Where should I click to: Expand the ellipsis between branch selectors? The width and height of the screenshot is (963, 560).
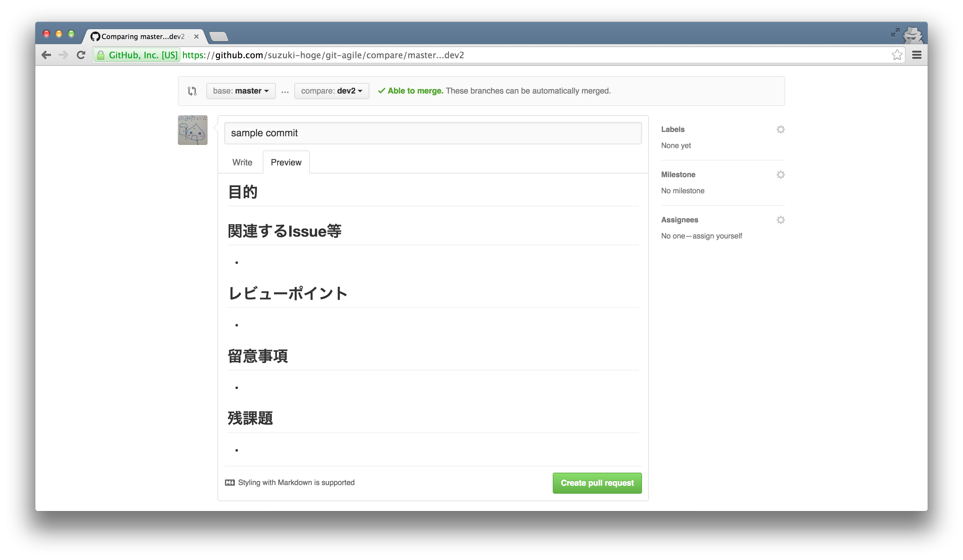coord(285,91)
